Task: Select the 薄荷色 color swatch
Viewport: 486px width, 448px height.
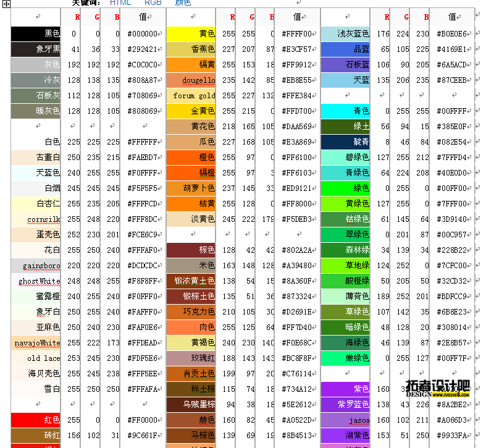Action: tap(345, 297)
